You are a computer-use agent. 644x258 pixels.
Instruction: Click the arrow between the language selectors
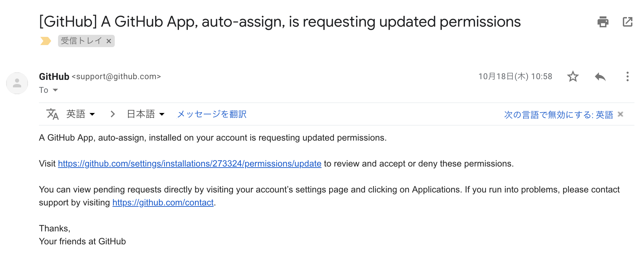(113, 114)
